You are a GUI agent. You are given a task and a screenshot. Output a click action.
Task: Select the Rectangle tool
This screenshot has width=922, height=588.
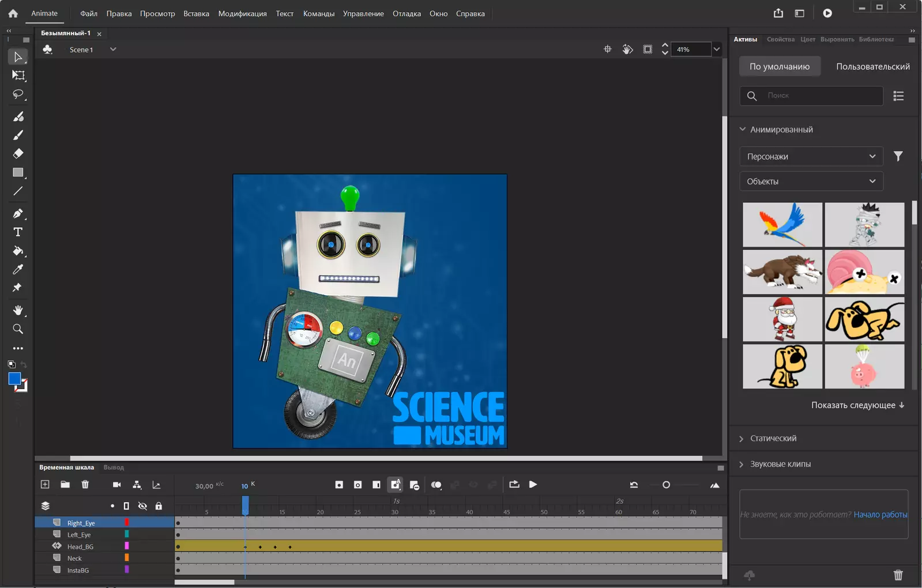pyautogui.click(x=18, y=172)
